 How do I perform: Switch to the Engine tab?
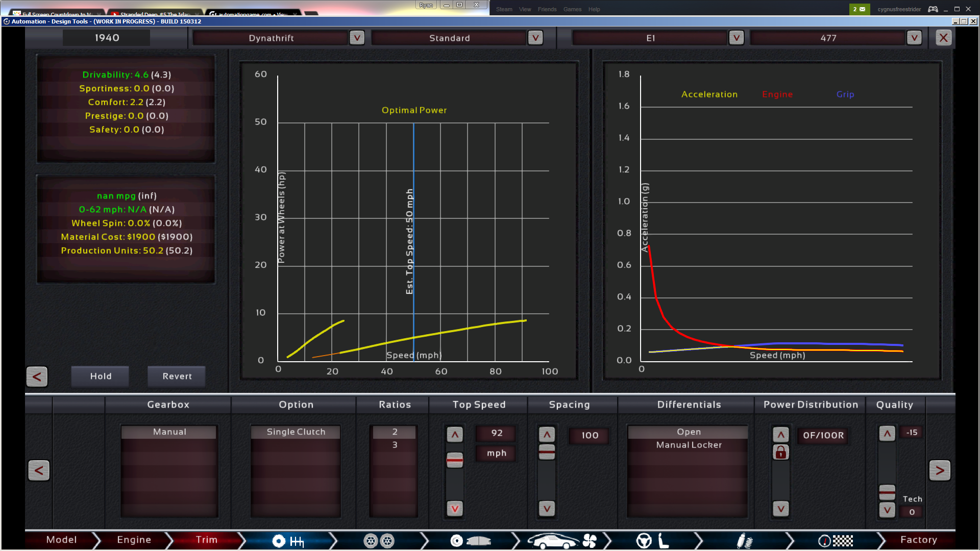click(x=134, y=540)
